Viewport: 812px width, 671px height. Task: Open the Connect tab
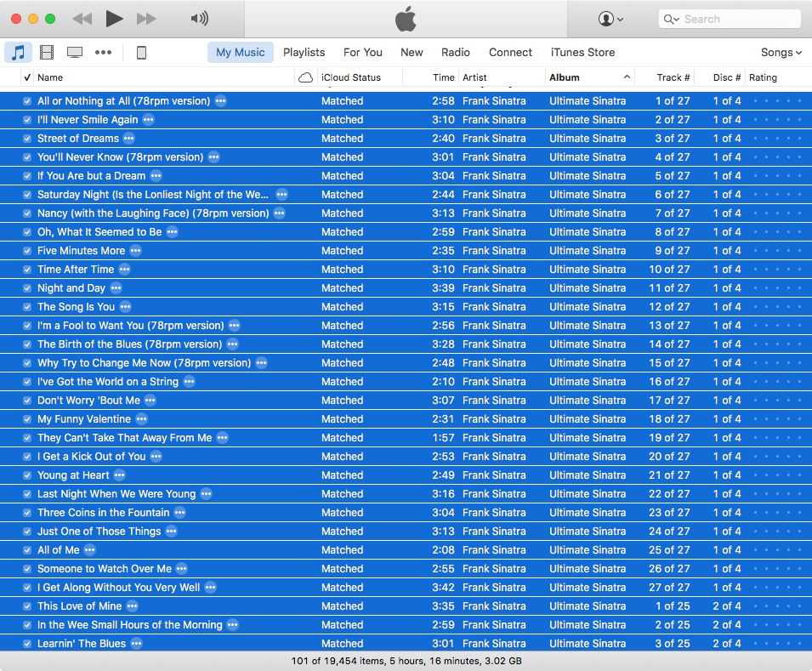pyautogui.click(x=511, y=53)
